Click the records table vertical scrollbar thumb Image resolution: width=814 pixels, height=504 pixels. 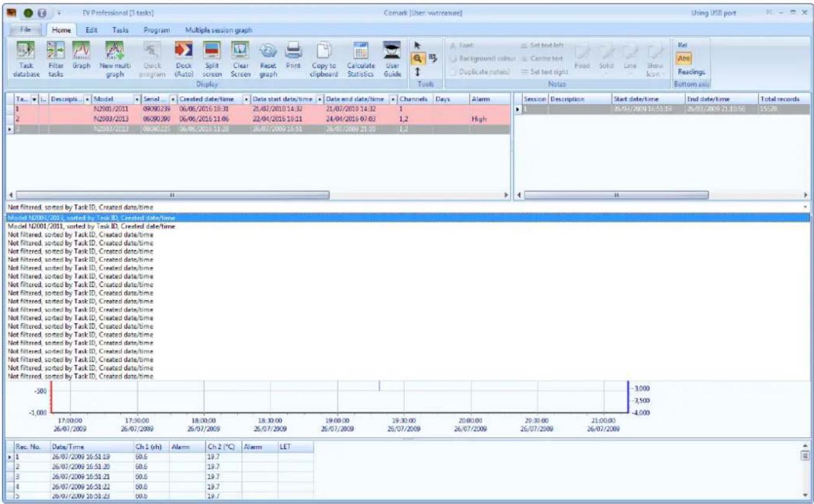point(804,456)
